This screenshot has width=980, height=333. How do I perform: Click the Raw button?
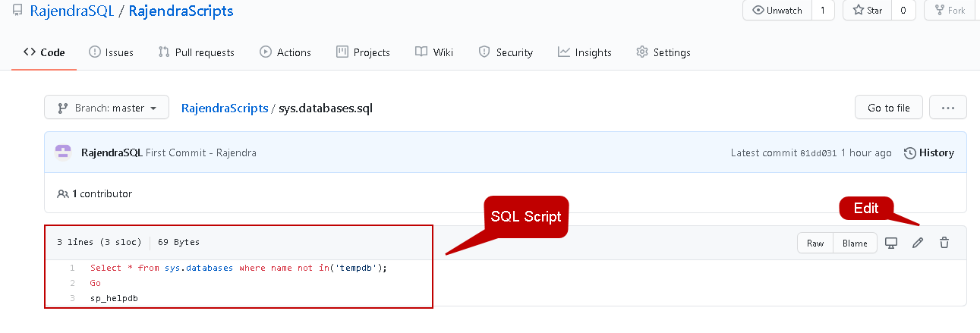[815, 243]
